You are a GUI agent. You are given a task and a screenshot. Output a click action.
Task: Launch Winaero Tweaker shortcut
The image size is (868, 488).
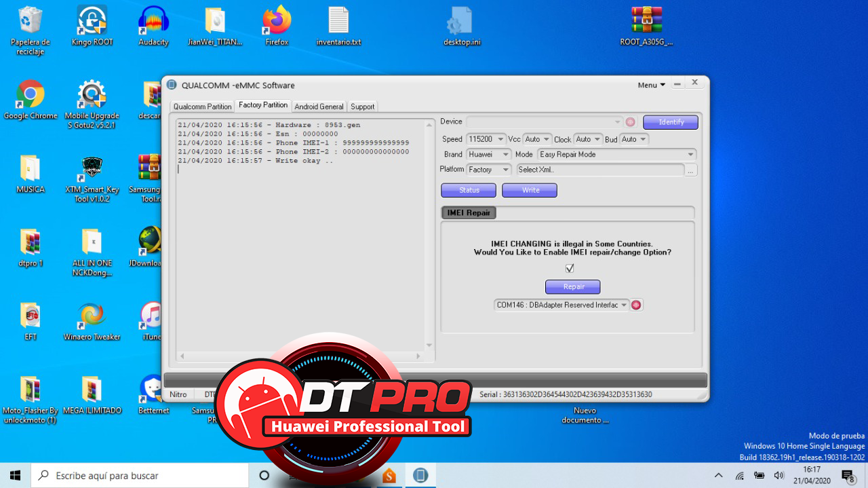[92, 321]
